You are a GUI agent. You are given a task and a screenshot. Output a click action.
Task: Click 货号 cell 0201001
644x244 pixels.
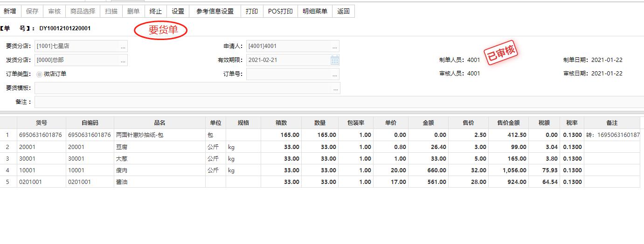click(42, 182)
